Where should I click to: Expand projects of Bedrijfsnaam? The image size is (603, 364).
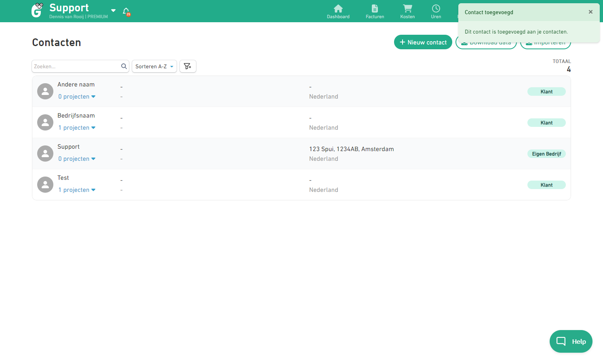(77, 128)
